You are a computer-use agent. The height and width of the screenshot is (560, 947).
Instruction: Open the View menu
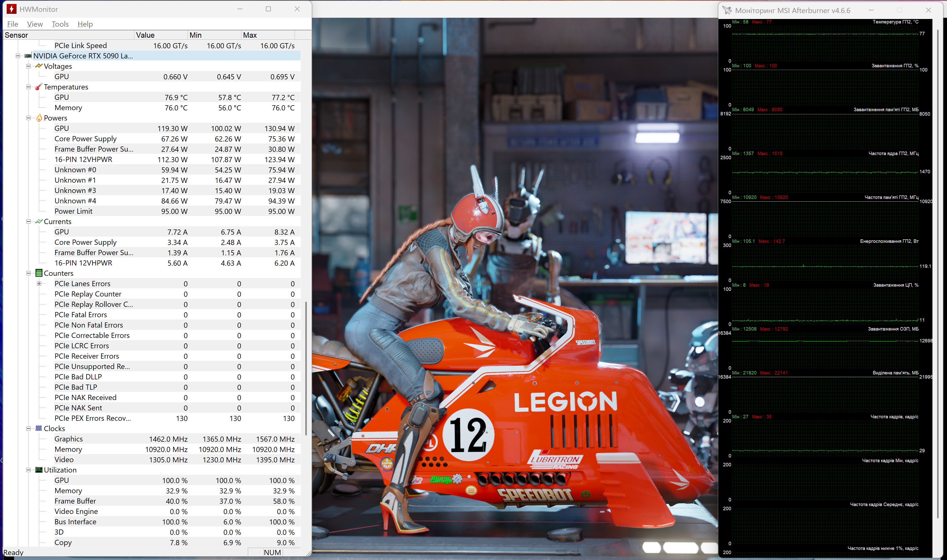(x=35, y=24)
